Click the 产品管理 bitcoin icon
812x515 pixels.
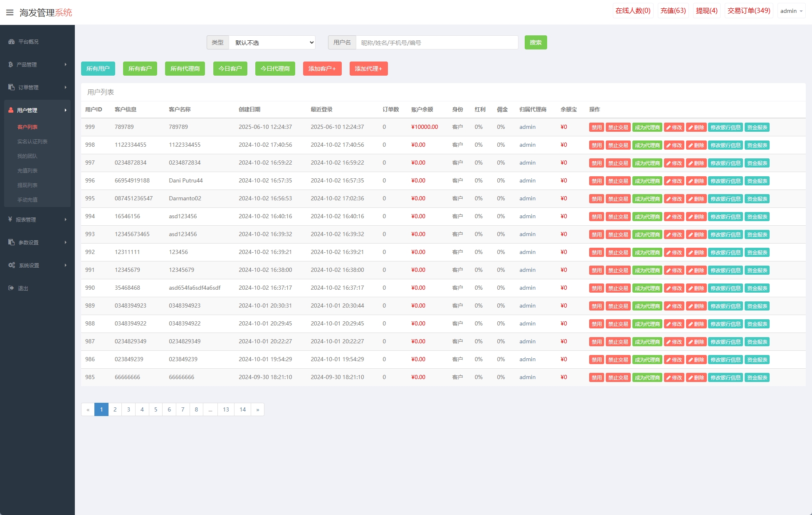(11, 64)
